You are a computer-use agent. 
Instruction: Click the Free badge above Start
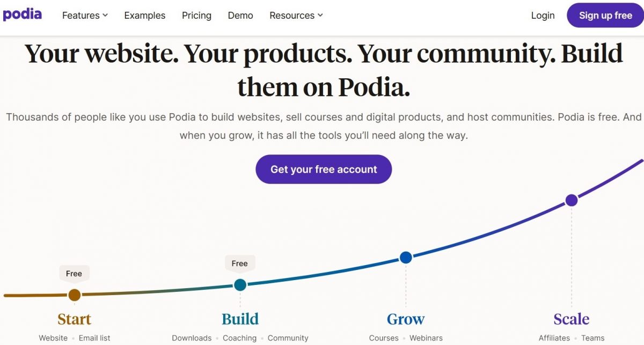pyautogui.click(x=74, y=274)
